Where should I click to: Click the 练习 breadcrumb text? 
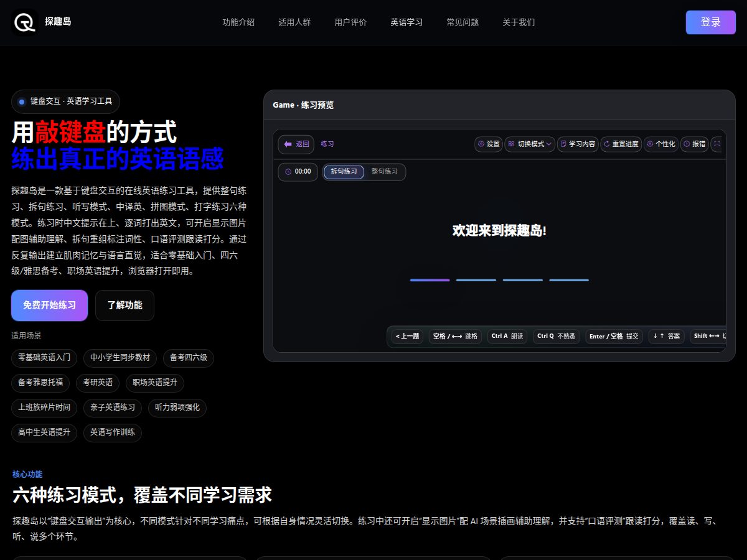coord(327,144)
